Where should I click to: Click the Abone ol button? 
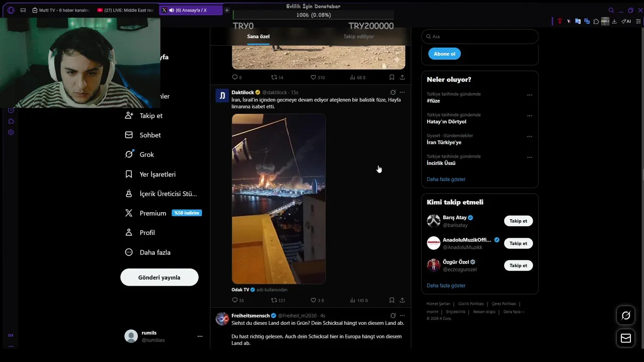click(444, 54)
